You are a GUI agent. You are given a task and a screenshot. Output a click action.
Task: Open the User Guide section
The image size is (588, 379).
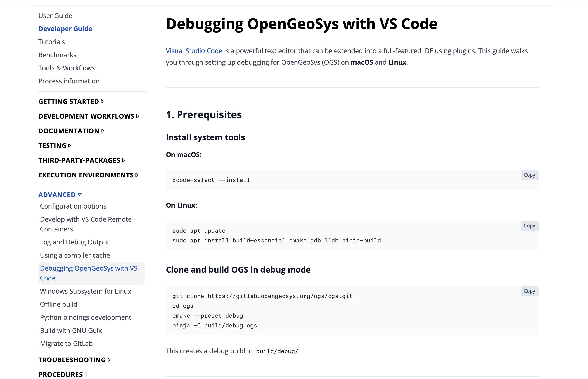point(55,16)
